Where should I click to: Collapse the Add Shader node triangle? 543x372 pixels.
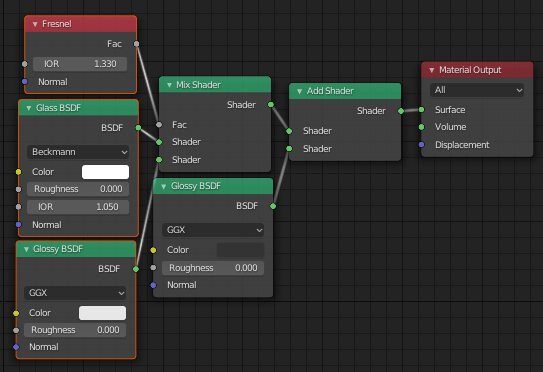(300, 91)
